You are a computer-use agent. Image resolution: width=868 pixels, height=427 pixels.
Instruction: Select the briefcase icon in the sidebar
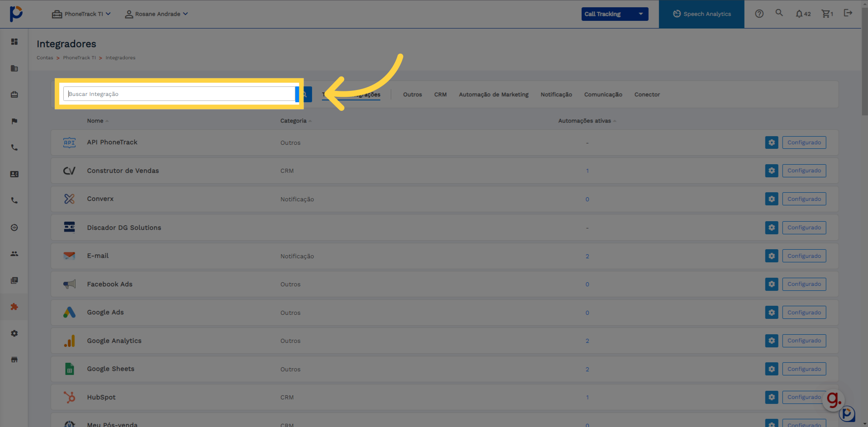coord(14,95)
